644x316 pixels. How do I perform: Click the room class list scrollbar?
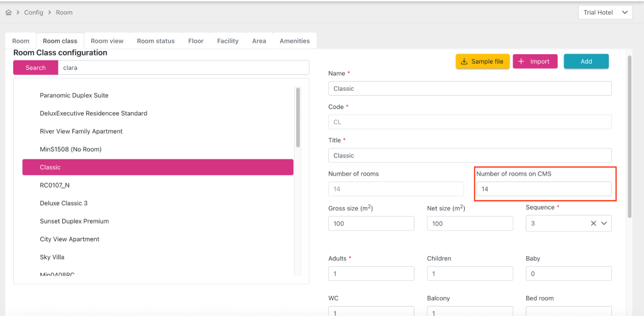297,116
